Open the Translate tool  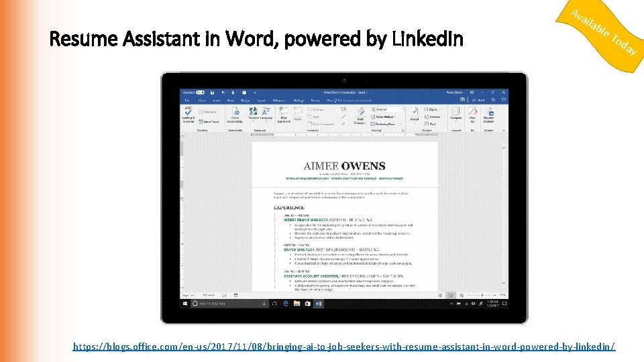[x=253, y=114]
